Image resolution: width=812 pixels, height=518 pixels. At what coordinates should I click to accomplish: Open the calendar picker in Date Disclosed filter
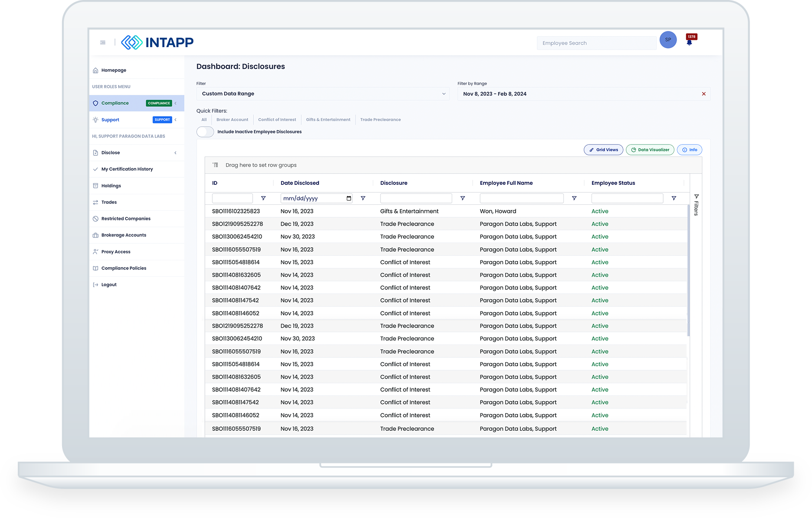click(x=348, y=198)
